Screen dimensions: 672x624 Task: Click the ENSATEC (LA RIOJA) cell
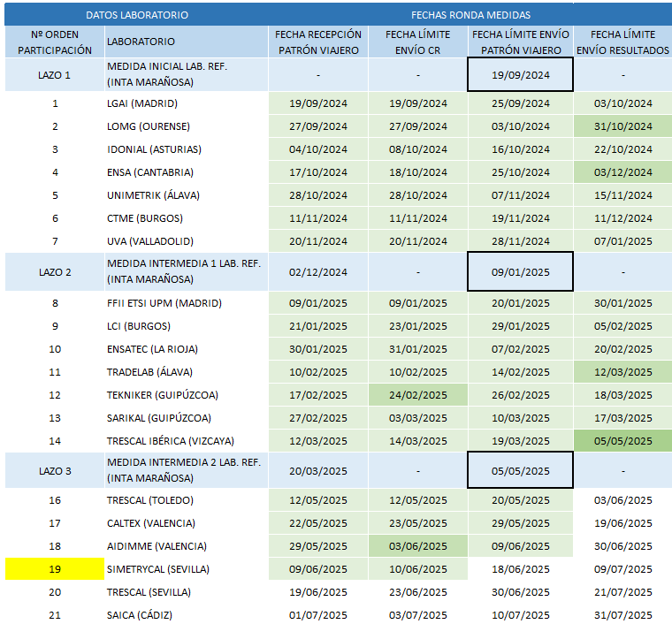(187, 349)
